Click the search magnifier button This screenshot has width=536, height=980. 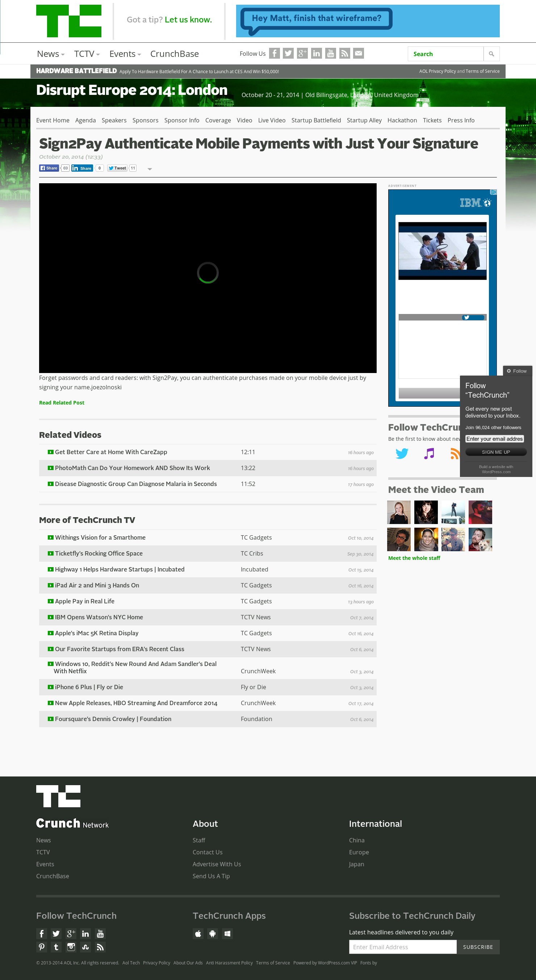pyautogui.click(x=491, y=54)
